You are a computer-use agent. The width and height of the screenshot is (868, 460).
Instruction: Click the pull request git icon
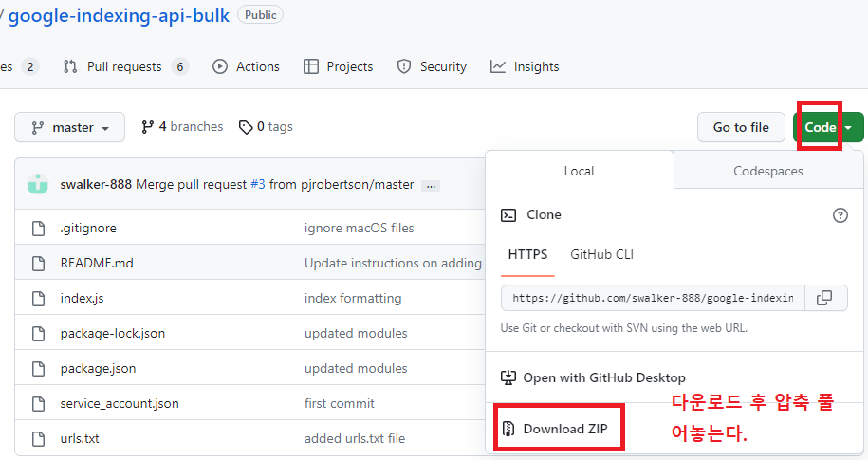tap(70, 67)
